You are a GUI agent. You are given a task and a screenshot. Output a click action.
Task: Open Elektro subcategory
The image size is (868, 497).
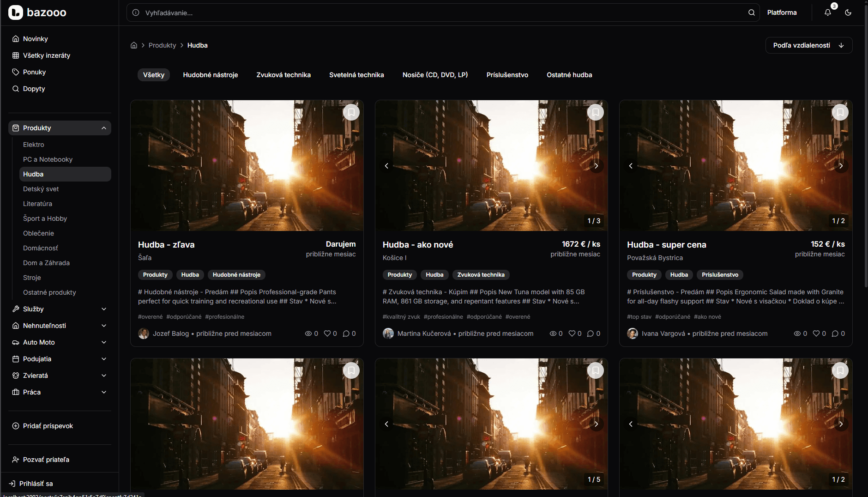(x=65, y=145)
